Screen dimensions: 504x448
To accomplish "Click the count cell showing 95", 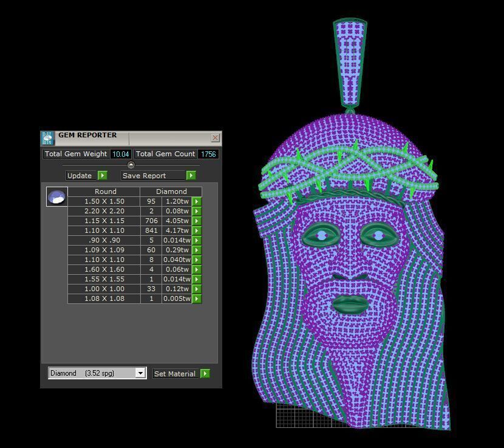I will coord(151,201).
